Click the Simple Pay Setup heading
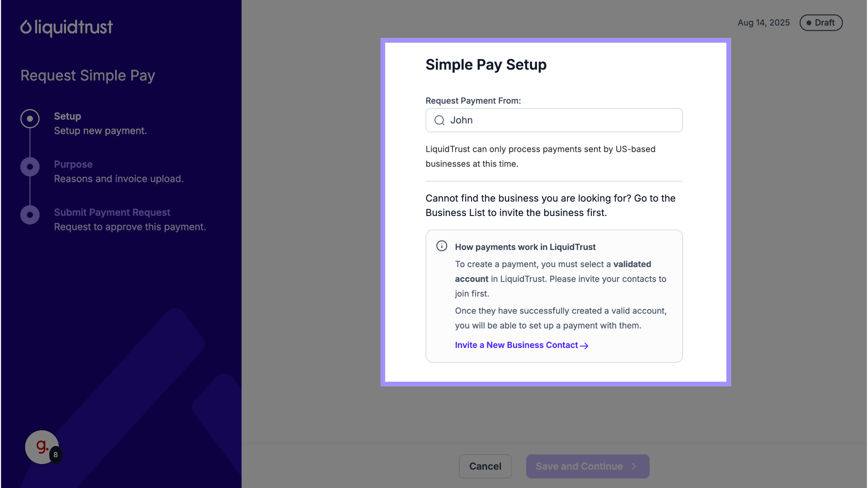Viewport: 868px width, 488px height. 486,65
